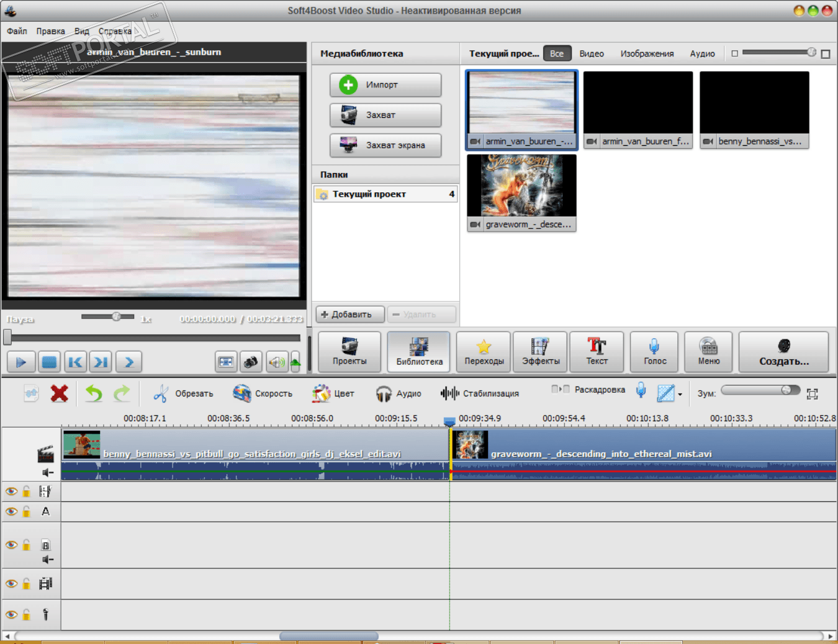
Task: Select the graveworm clip on the timeline
Action: tap(644, 454)
